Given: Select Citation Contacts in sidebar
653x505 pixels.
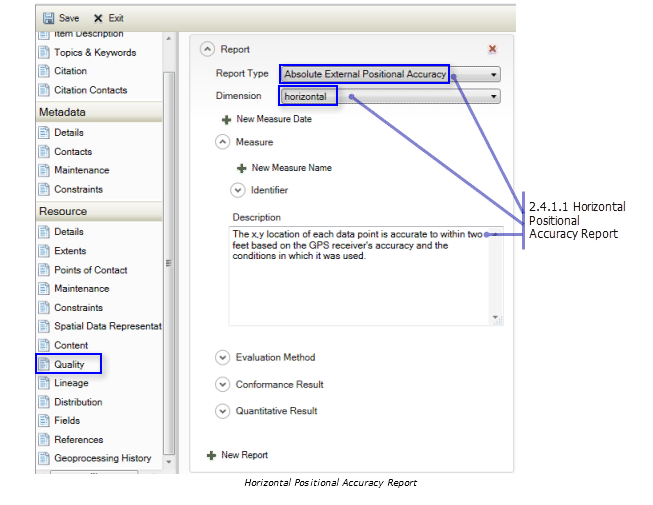Looking at the screenshot, I should (90, 90).
